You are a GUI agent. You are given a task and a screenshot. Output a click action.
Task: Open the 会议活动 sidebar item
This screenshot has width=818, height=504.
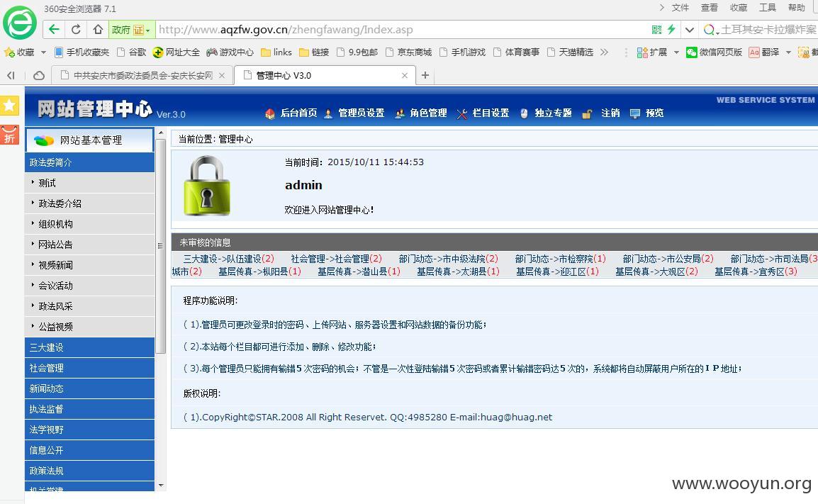89,286
